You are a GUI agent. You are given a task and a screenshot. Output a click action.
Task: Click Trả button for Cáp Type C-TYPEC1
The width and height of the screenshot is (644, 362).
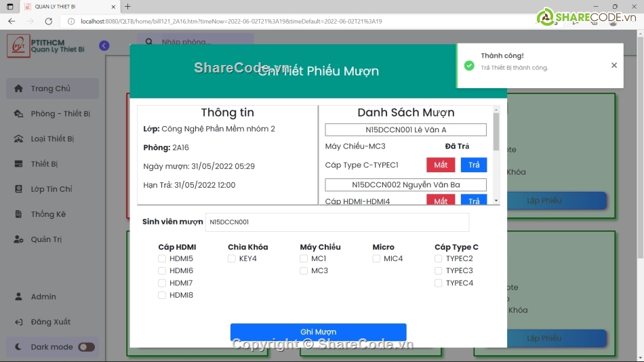(x=474, y=165)
